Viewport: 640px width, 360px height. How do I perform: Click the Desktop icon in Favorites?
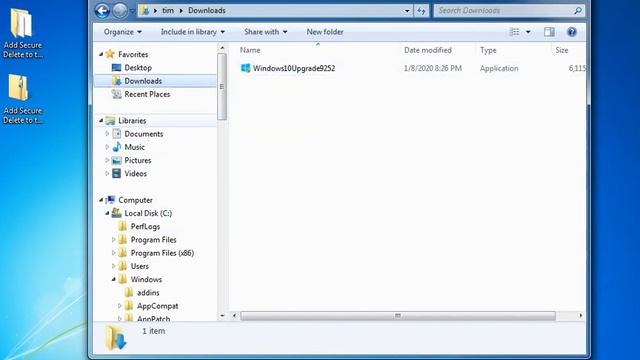click(116, 67)
